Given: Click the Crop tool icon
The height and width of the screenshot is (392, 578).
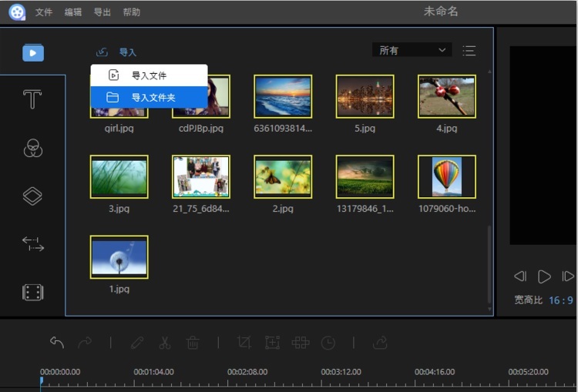Looking at the screenshot, I should coord(244,343).
